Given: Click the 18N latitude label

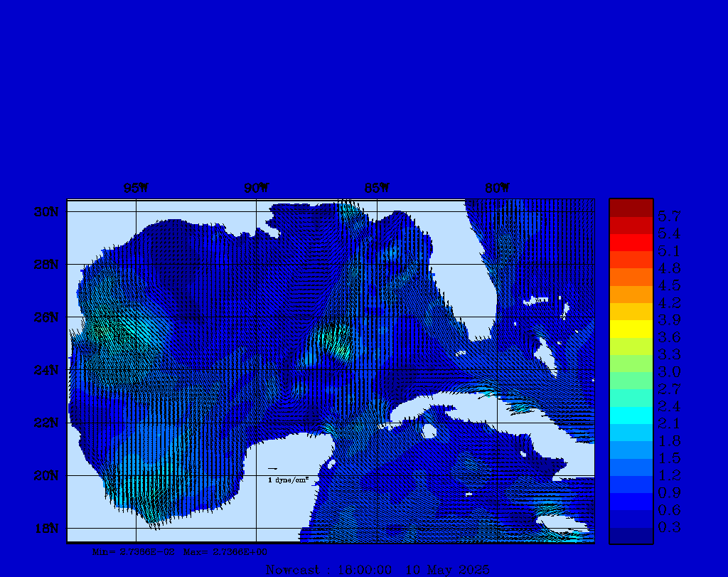Looking at the screenshot, I should tap(48, 528).
